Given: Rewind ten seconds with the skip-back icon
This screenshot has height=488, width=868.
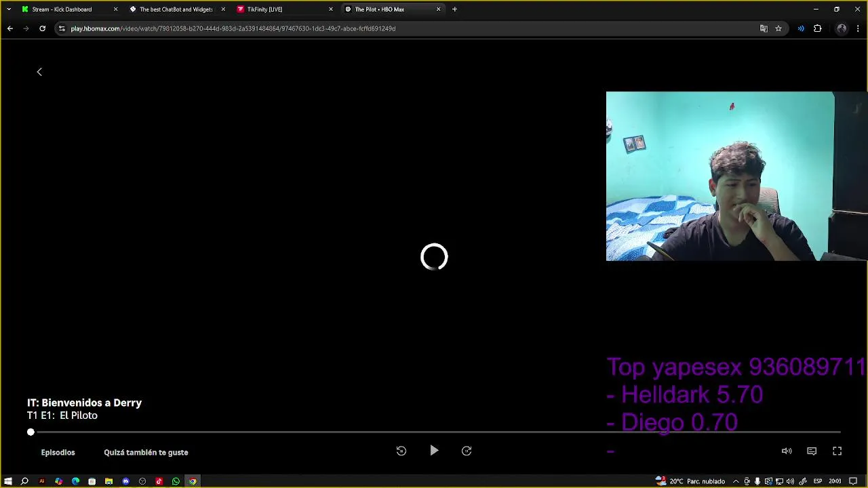Looking at the screenshot, I should (x=401, y=451).
